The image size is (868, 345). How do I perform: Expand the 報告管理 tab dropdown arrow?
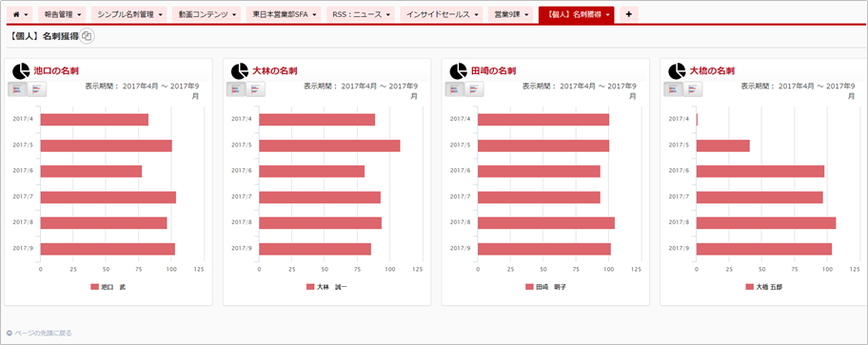pos(80,15)
